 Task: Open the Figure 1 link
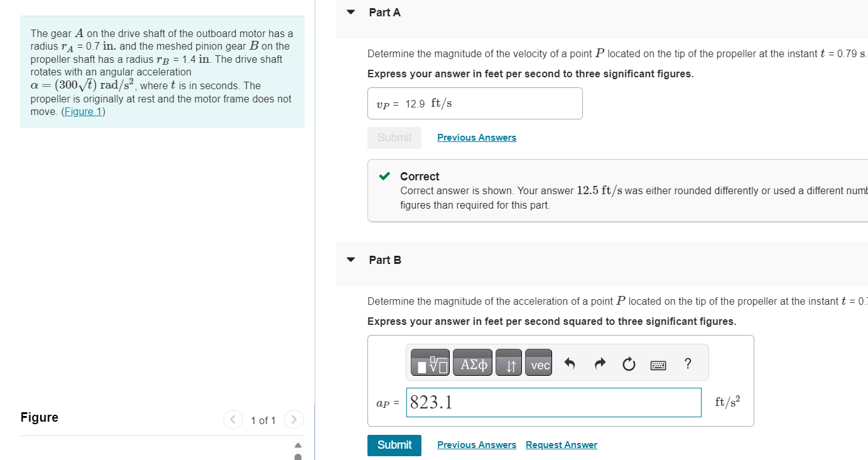tap(84, 112)
